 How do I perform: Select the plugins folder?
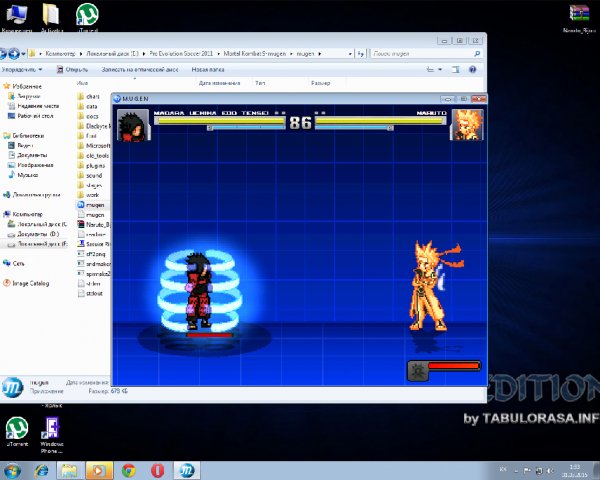point(95,166)
